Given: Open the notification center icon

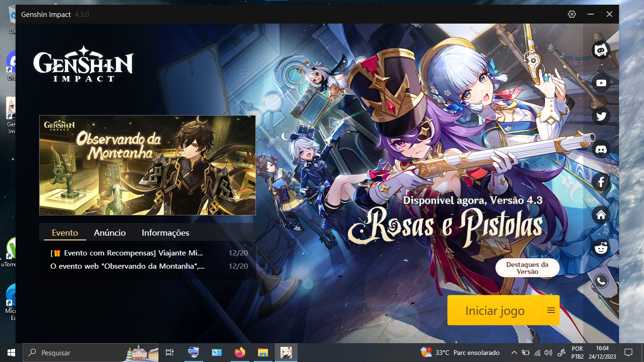Looking at the screenshot, I should pos(628,353).
